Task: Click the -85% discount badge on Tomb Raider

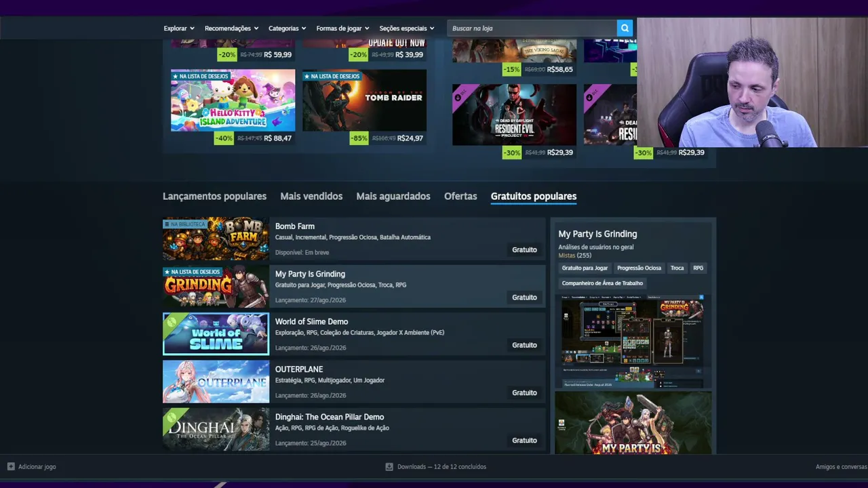Action: click(x=359, y=138)
